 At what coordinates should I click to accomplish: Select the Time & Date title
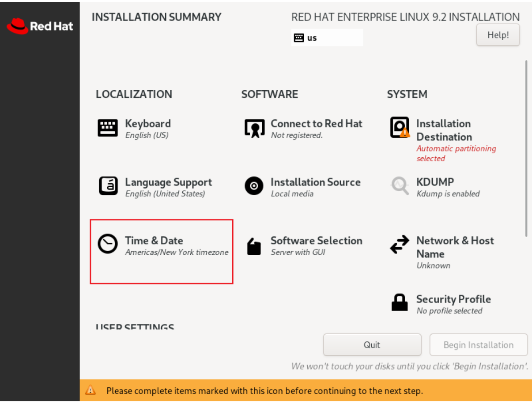154,241
